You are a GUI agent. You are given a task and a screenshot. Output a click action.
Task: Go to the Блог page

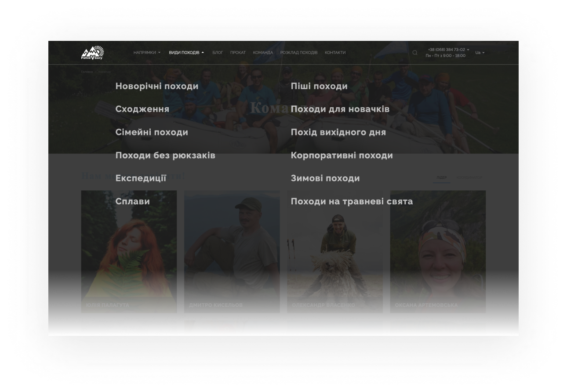pyautogui.click(x=218, y=53)
